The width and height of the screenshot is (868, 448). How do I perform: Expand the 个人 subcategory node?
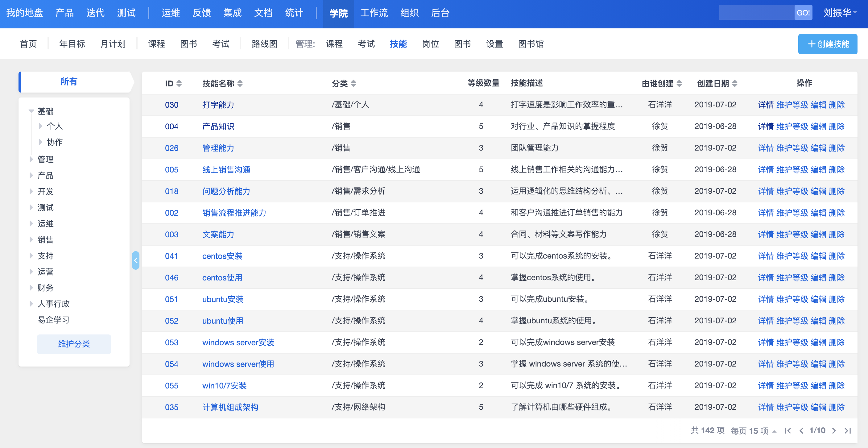click(40, 126)
